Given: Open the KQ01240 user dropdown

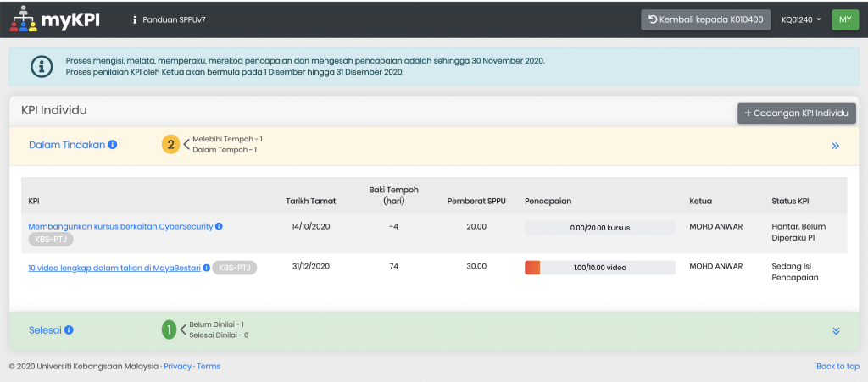Looking at the screenshot, I should (x=801, y=19).
